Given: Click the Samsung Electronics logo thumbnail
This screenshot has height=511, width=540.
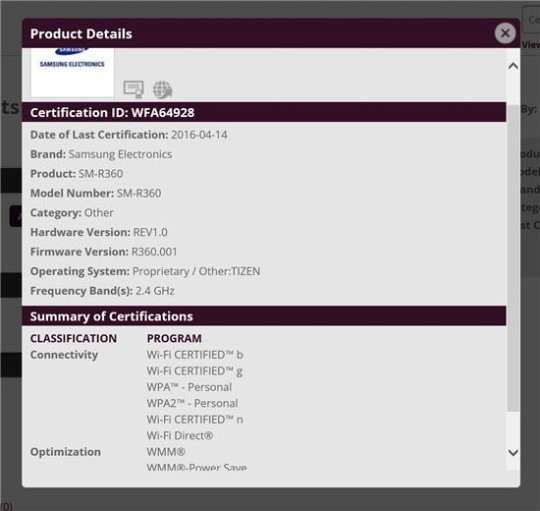Looking at the screenshot, I should point(72,72).
